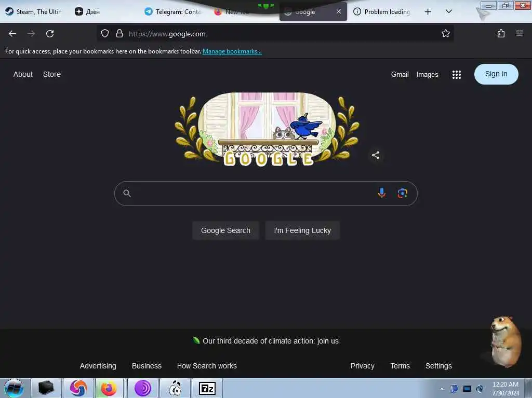Click the magnifier icon in search box

click(x=127, y=193)
